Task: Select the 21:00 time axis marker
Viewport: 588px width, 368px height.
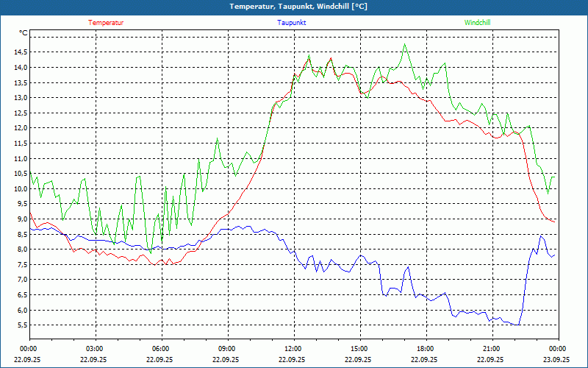Action: tap(491, 349)
